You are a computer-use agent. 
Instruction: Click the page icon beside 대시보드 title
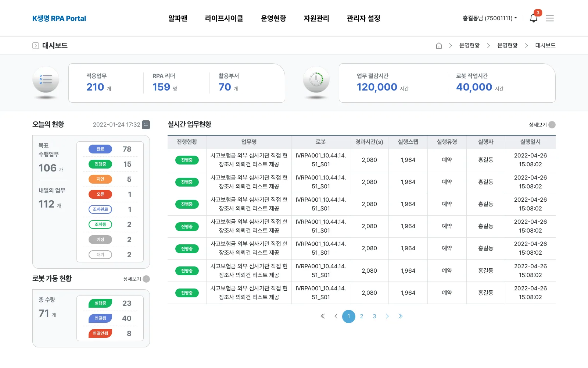(x=36, y=46)
